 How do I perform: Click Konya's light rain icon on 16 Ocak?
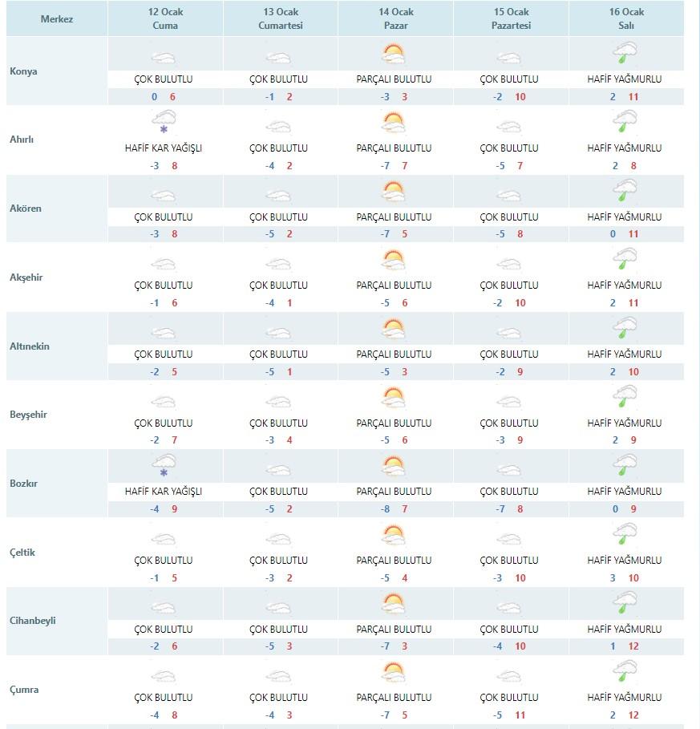pos(625,53)
